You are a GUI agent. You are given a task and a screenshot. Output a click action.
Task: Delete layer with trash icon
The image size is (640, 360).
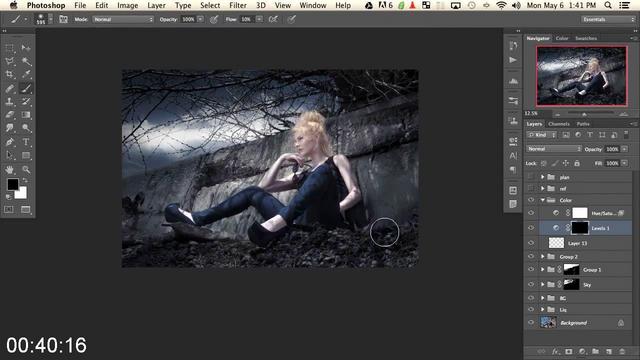[622, 351]
